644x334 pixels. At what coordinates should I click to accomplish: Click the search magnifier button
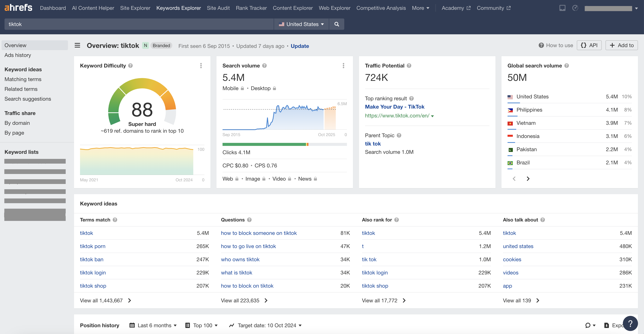(x=337, y=24)
